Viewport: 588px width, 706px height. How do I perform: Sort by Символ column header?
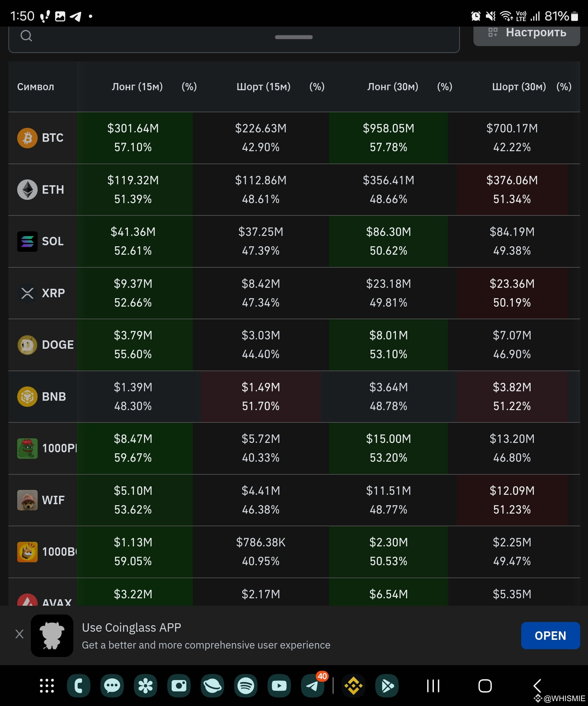point(36,87)
